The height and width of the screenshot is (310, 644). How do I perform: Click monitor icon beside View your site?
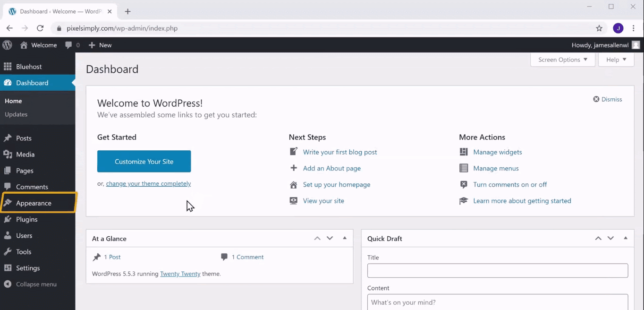(294, 200)
